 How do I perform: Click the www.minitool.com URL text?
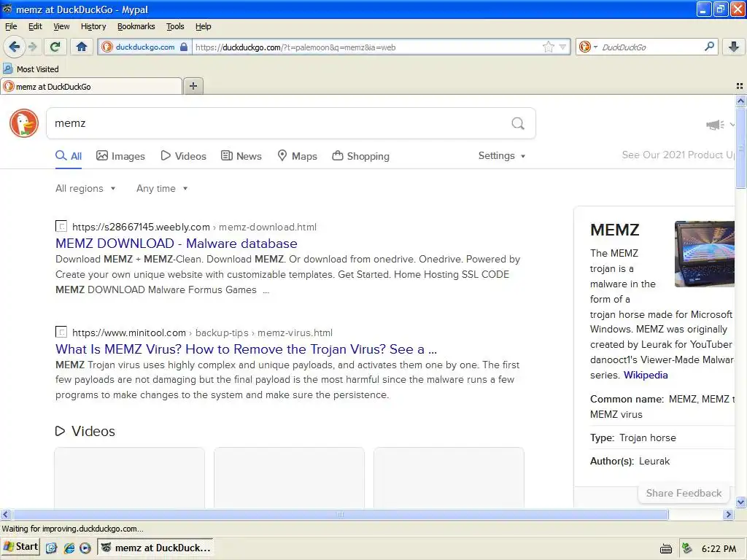point(129,332)
